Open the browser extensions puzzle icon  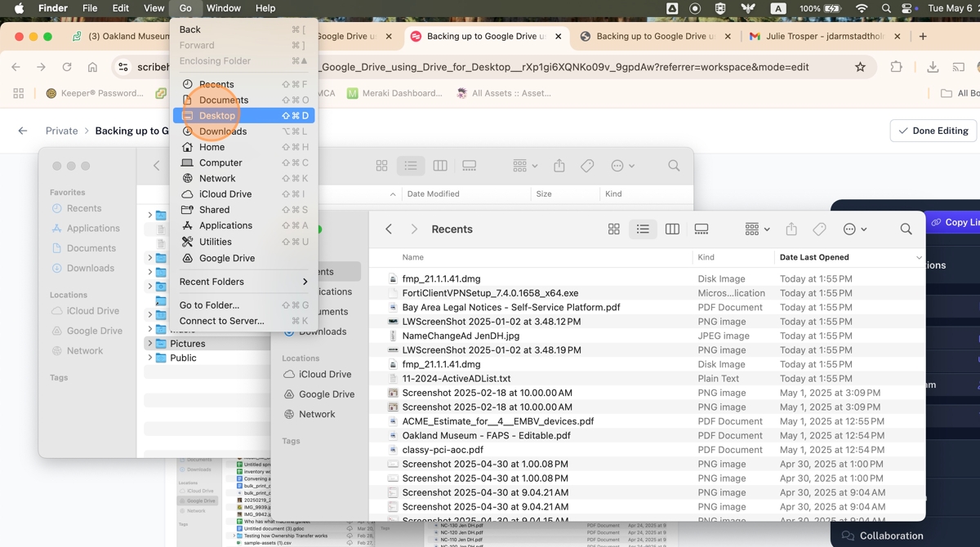896,67
